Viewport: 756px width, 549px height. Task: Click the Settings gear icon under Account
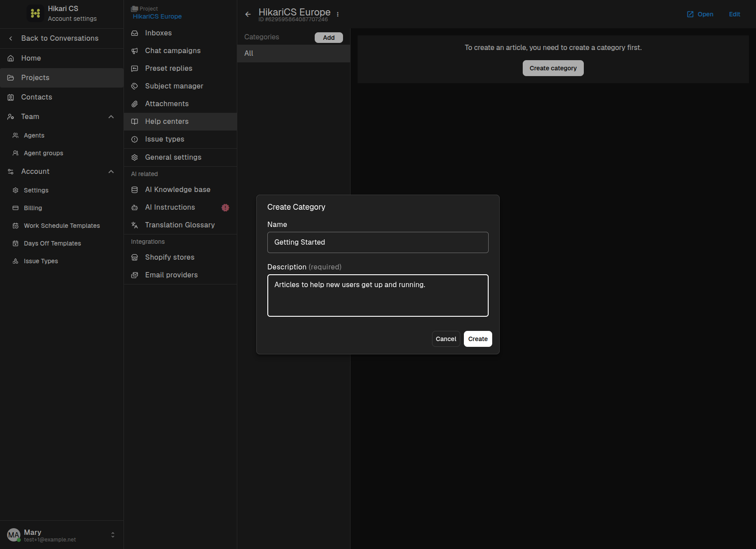tap(15, 190)
